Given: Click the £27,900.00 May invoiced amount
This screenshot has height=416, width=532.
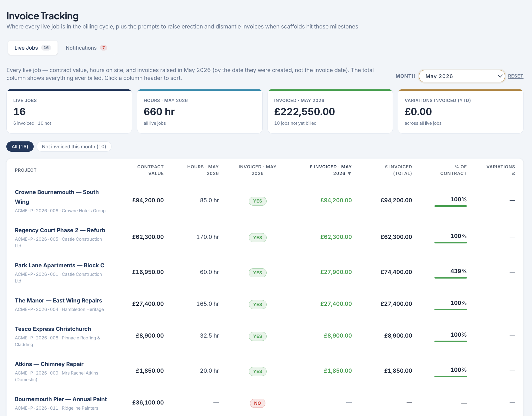Looking at the screenshot, I should (336, 272).
